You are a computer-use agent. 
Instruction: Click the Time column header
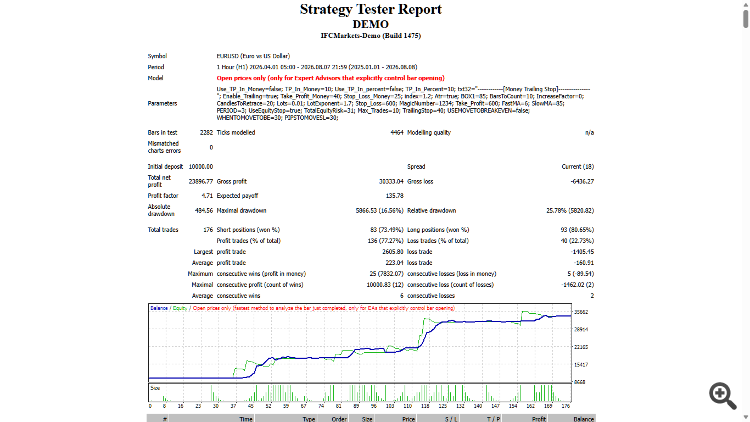(x=246, y=419)
